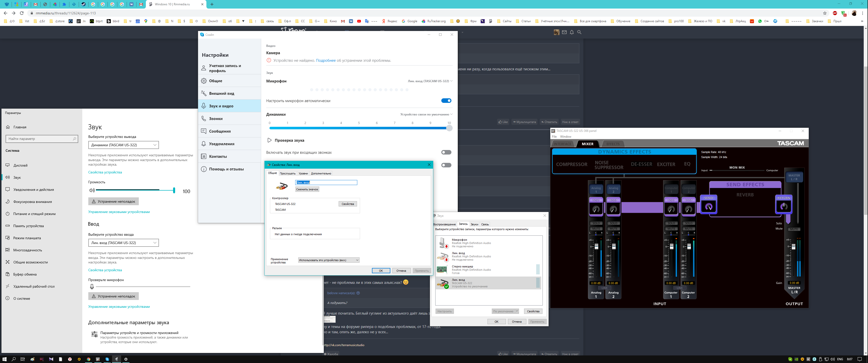Switch to the EFFECTS tab in TASCAM panel

click(613, 144)
